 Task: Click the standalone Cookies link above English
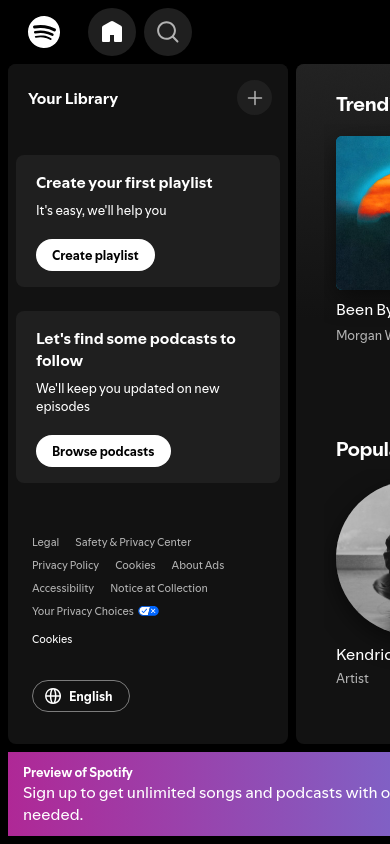[x=52, y=639]
